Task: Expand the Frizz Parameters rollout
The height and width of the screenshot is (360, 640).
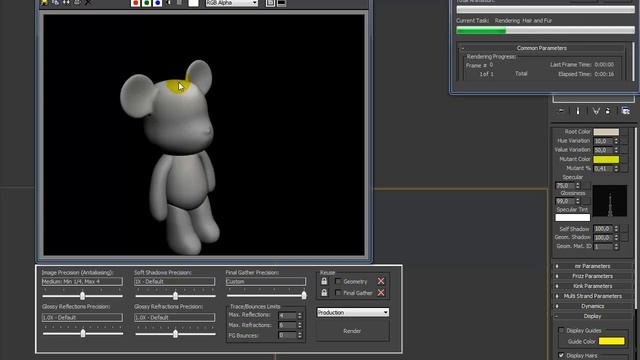Action: point(592,276)
